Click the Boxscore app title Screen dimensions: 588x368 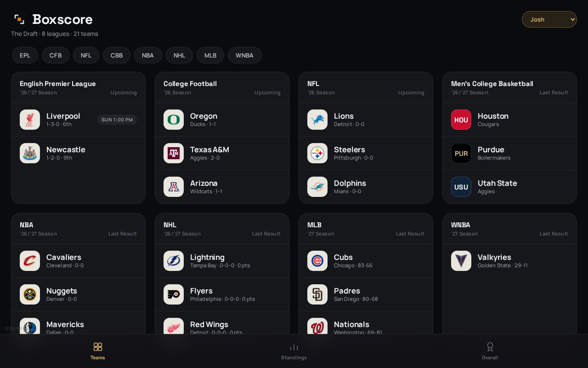click(62, 19)
